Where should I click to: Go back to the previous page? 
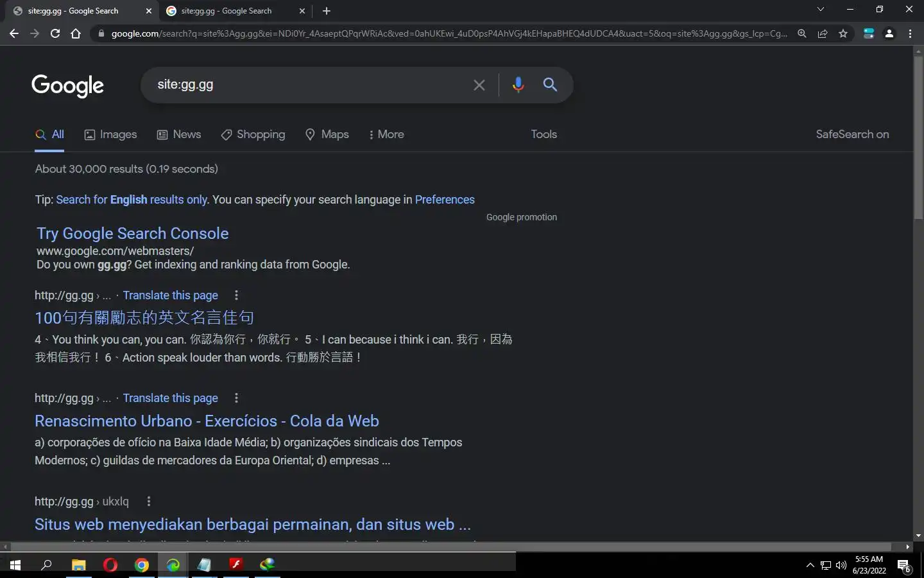(14, 33)
